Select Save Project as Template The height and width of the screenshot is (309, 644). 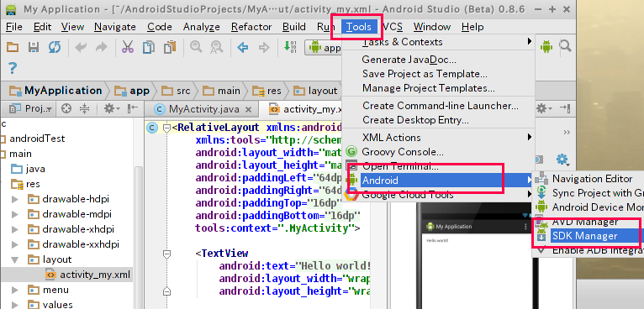click(x=439, y=74)
